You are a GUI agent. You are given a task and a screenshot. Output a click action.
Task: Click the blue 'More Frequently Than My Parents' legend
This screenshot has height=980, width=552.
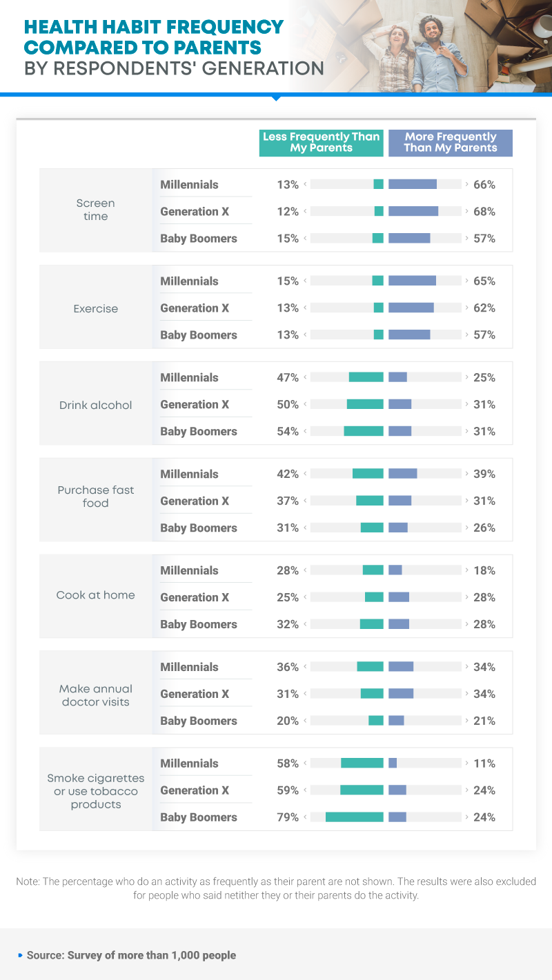pos(451,143)
